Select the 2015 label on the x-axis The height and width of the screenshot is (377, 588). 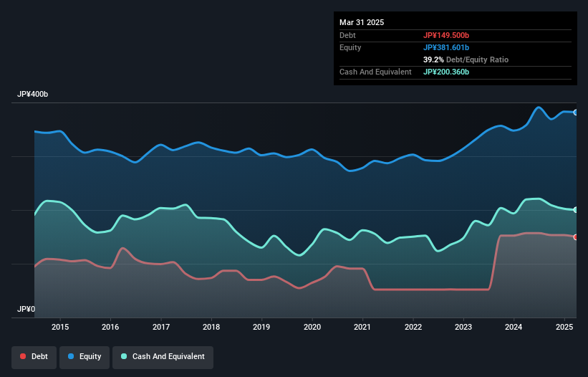pos(60,328)
